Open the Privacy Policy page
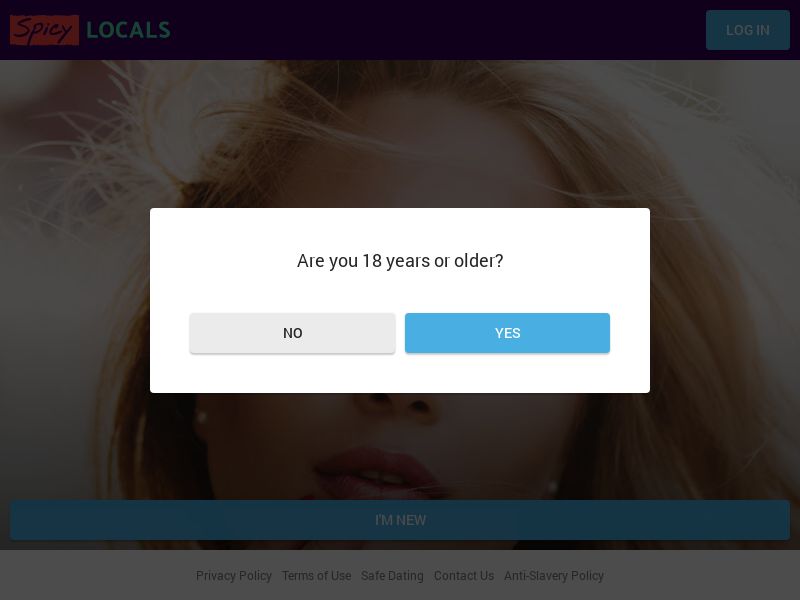800x600 pixels. click(x=234, y=576)
